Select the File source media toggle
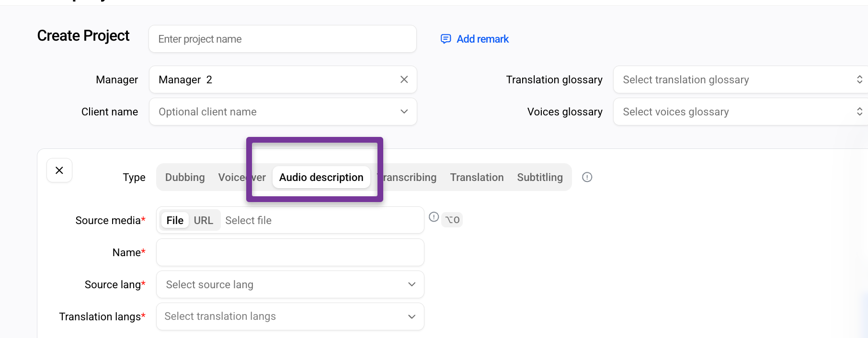 tap(175, 220)
